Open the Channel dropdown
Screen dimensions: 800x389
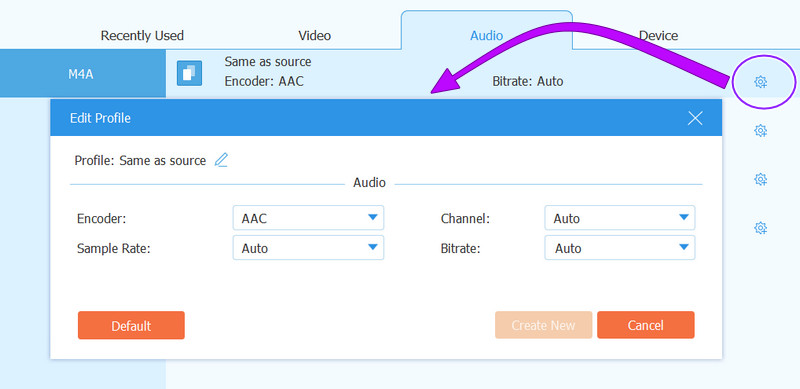[x=620, y=218]
